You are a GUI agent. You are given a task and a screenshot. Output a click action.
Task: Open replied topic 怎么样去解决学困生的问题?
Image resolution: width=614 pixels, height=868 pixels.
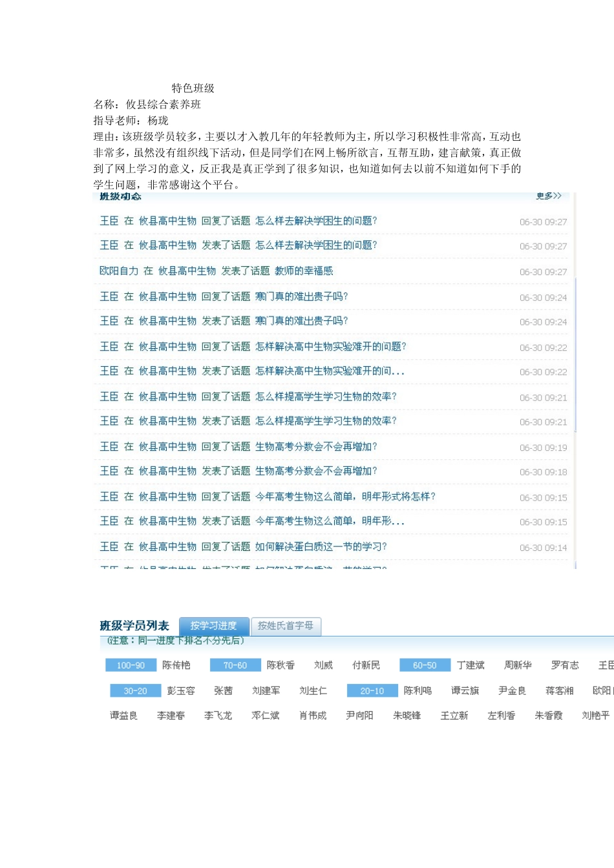316,221
